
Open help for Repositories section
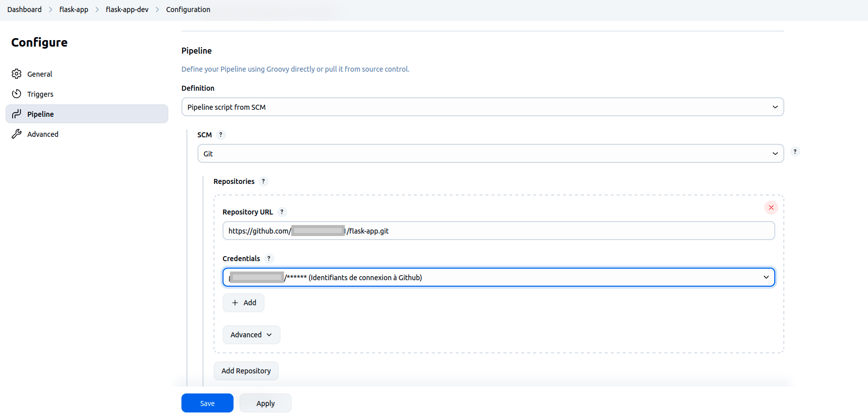(263, 181)
